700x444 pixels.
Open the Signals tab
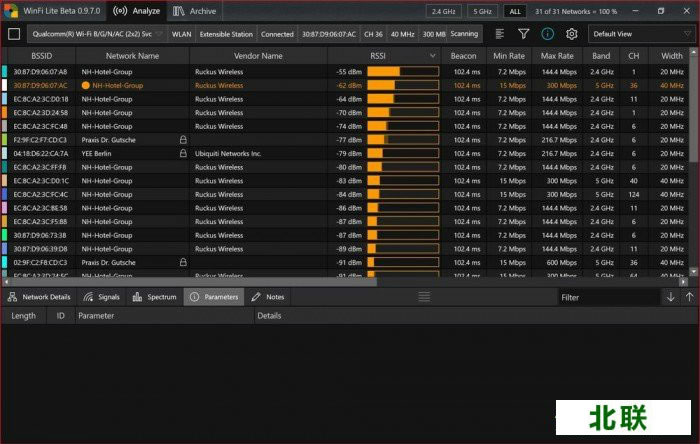pos(102,297)
